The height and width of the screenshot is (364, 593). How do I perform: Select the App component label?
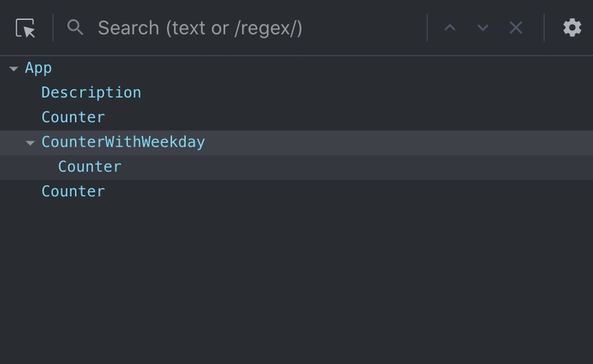39,68
